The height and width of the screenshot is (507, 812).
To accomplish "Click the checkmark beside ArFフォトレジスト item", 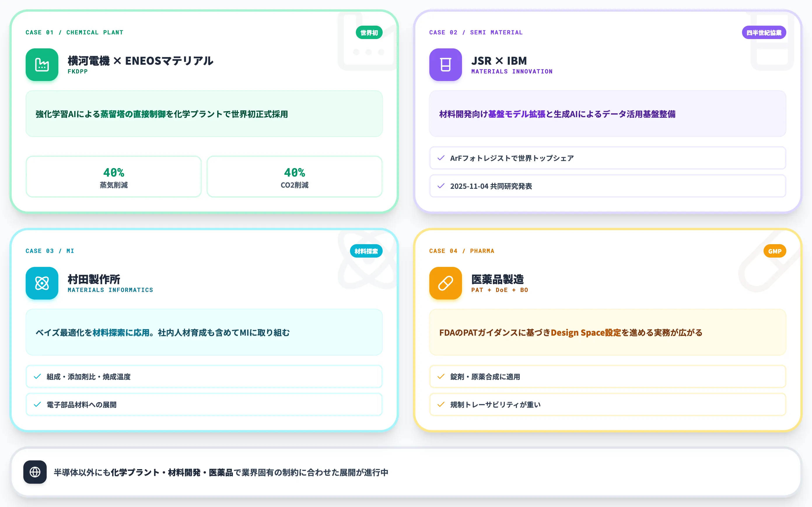I will 441,158.
